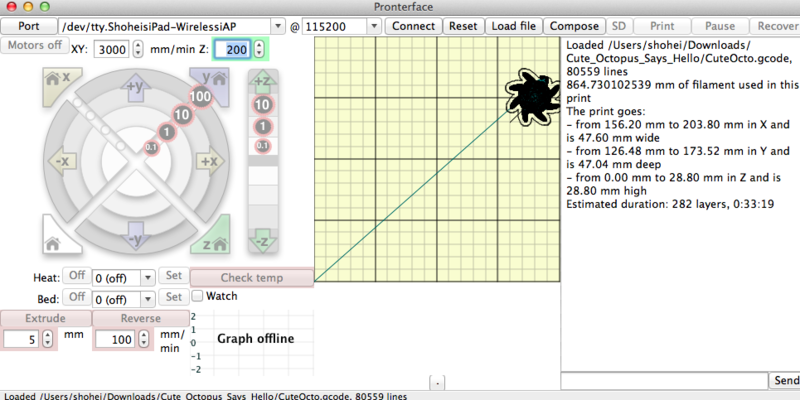
Task: Focus the extrude length field 5
Action: 22,339
